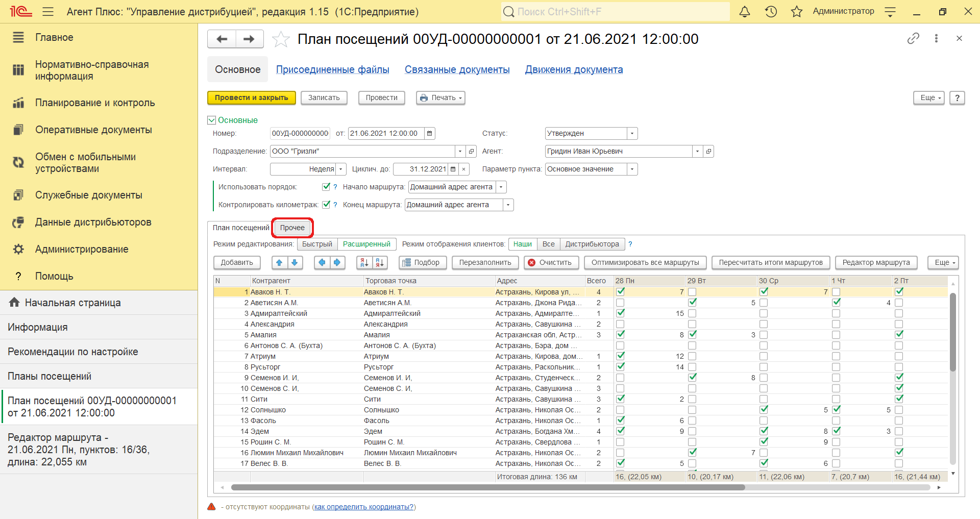Expand Интервал dropdown arrow

click(x=340, y=169)
